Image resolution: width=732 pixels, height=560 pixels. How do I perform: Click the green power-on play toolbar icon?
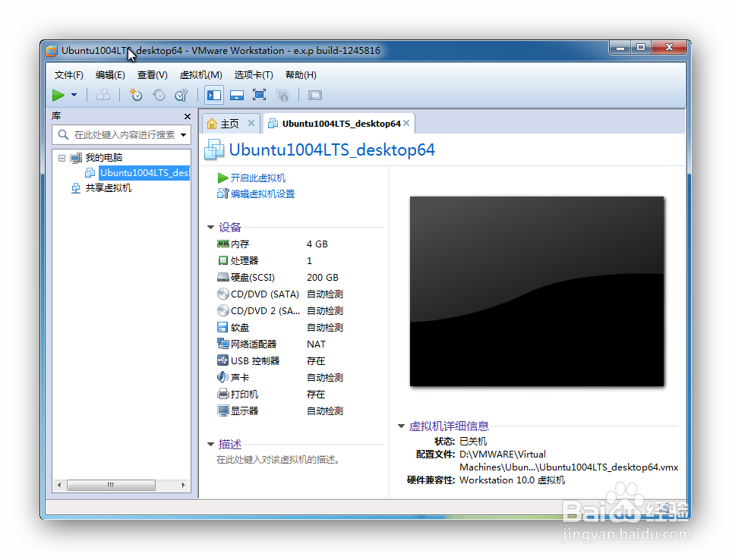[x=58, y=95]
